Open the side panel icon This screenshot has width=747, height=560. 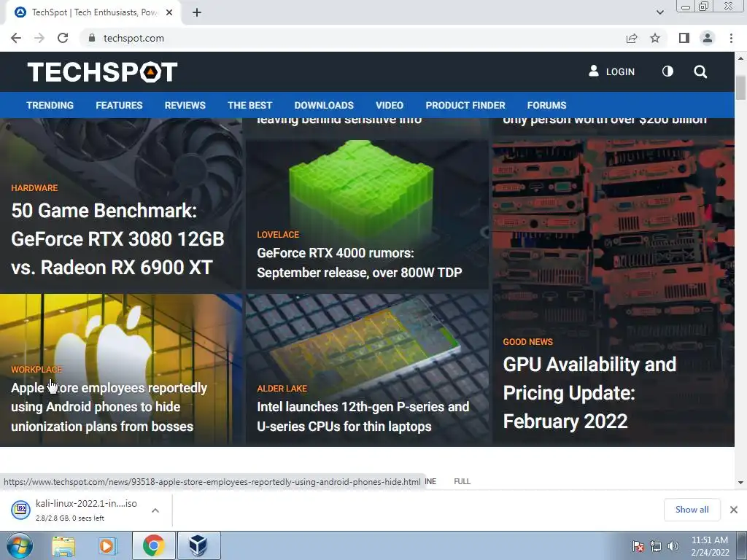(684, 38)
